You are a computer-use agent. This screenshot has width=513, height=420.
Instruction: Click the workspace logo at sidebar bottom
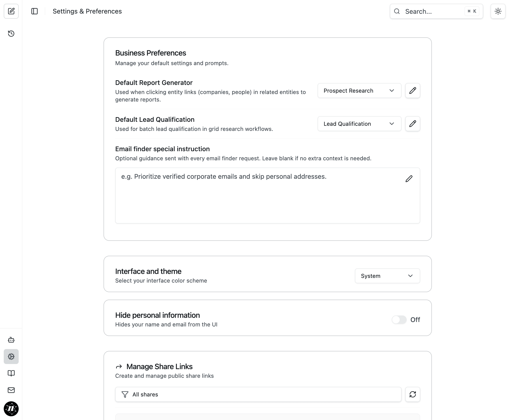click(11, 409)
